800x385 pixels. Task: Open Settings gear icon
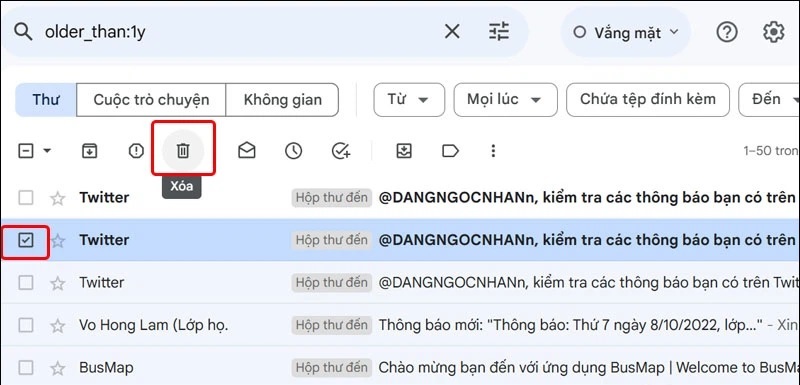(x=773, y=32)
